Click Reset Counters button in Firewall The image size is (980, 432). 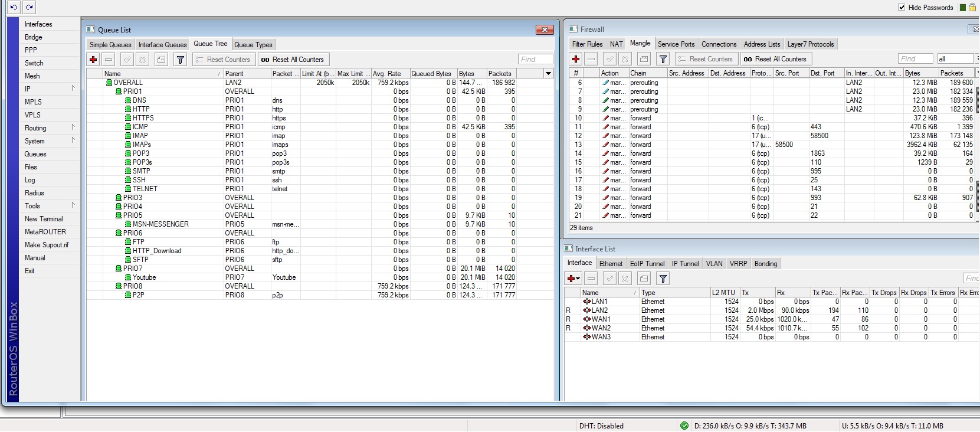[x=706, y=59]
